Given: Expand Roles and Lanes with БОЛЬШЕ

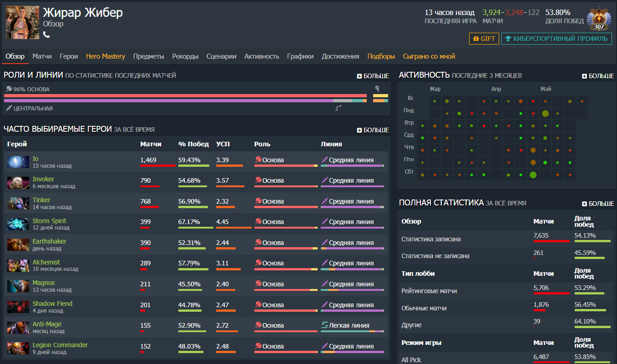Looking at the screenshot, I should pyautogui.click(x=373, y=76).
